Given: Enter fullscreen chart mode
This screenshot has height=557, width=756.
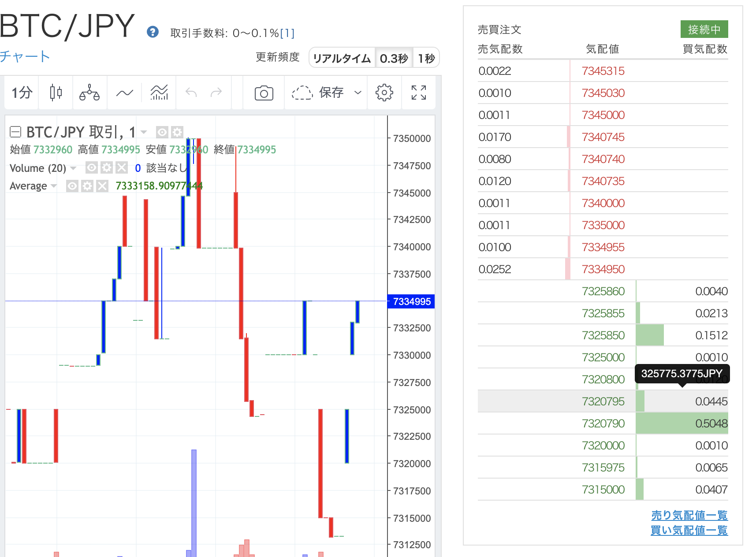Looking at the screenshot, I should [x=418, y=93].
